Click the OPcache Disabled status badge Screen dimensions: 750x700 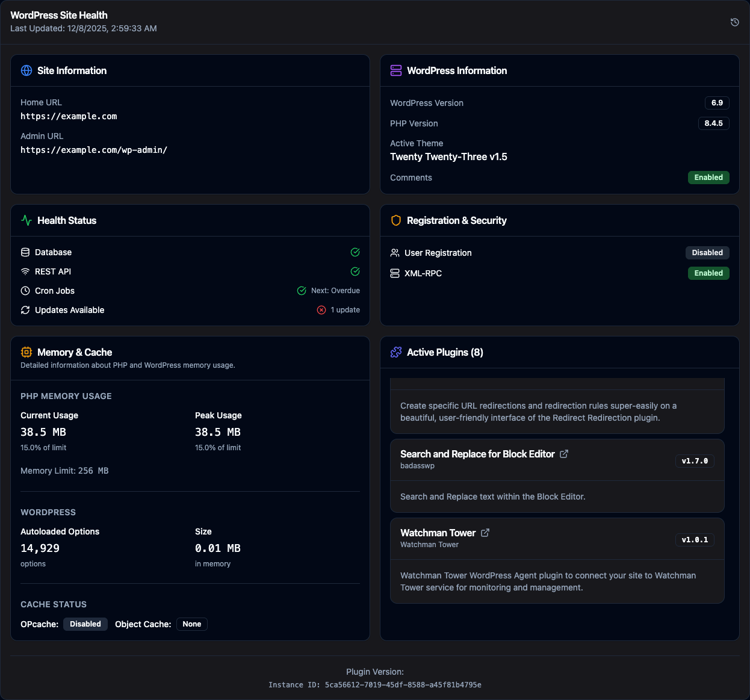85,624
